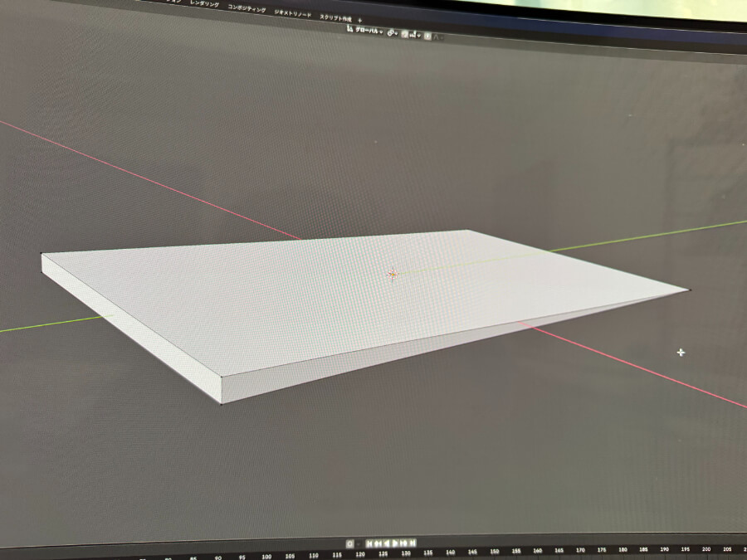Screen dimensions: 747x560
Task: Open the ジオメトリノード workspace tab
Action: point(293,13)
